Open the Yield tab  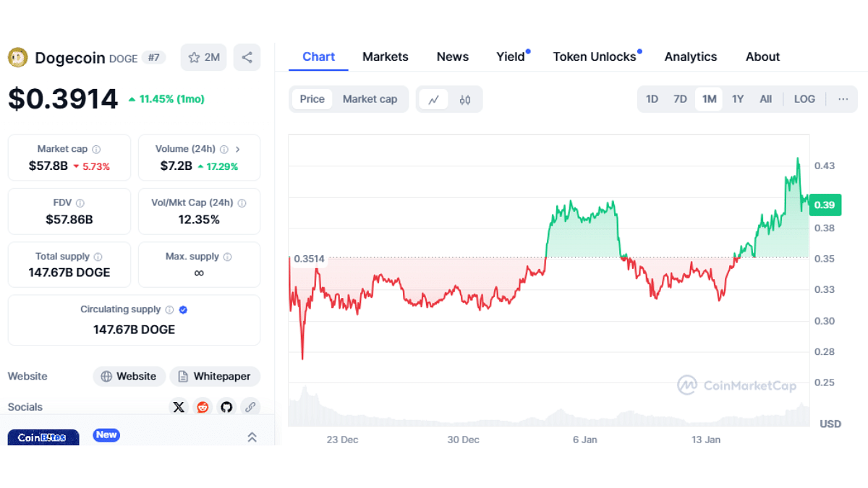click(x=511, y=56)
